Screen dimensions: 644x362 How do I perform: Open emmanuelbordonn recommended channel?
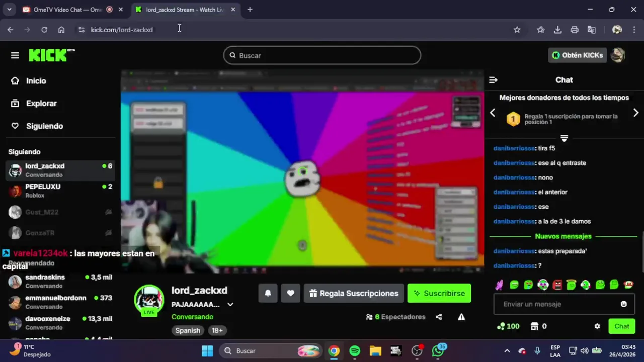coord(60,302)
